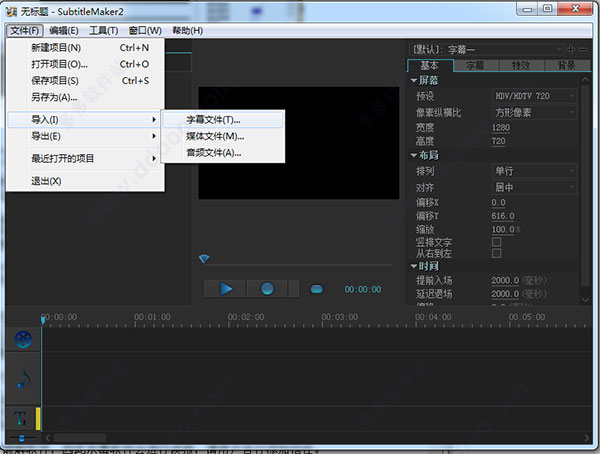This screenshot has width=600, height=454.
Task: Switch to the 字幕 tab
Action: (x=476, y=66)
